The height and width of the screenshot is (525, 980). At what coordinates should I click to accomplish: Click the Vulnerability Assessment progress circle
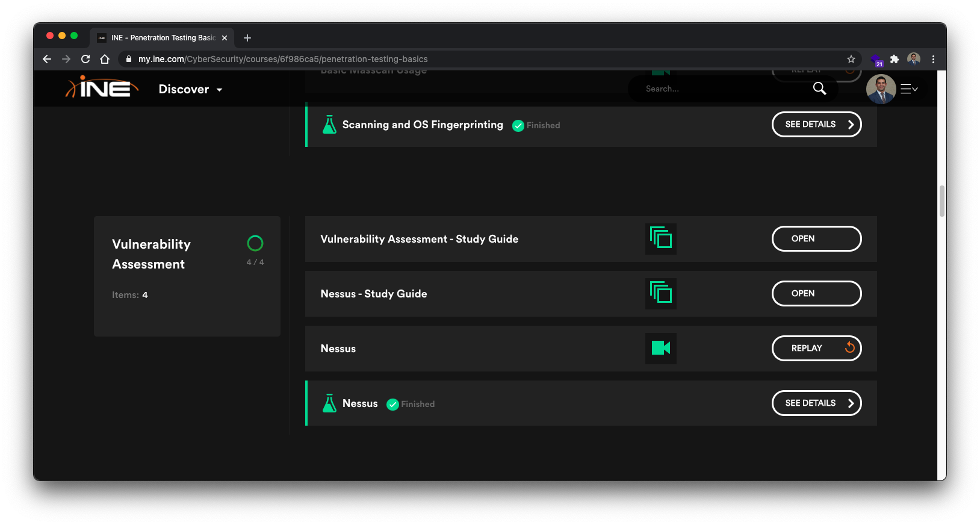coord(255,243)
